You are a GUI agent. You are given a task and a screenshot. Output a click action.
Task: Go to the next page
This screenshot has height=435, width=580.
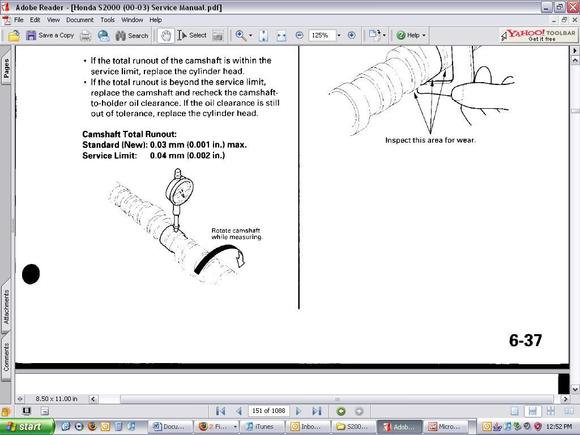click(298, 411)
